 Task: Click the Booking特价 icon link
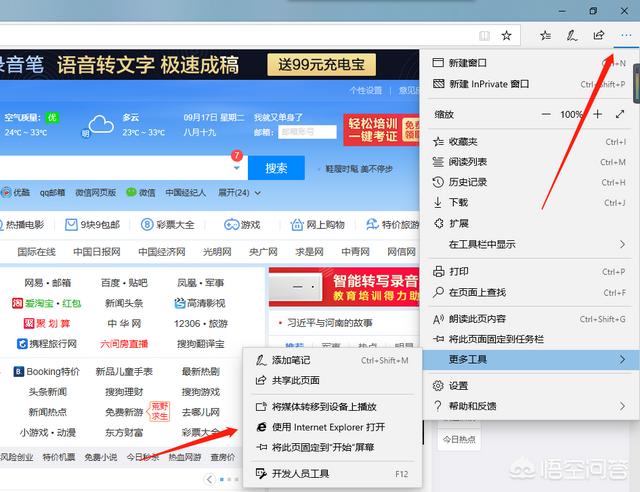coord(19,372)
